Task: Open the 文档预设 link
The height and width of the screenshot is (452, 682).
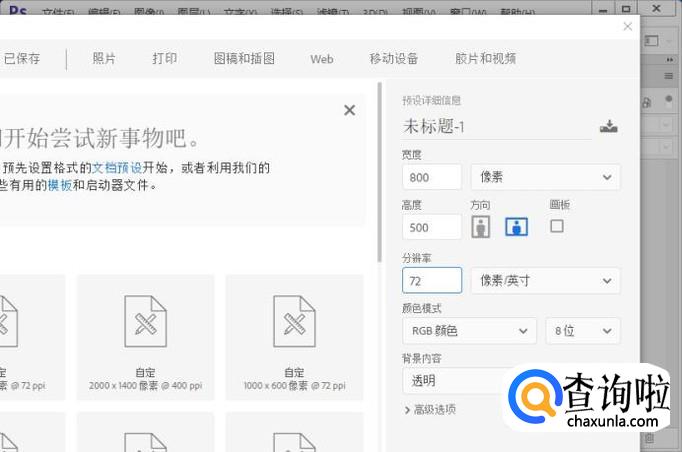Action: click(117, 167)
